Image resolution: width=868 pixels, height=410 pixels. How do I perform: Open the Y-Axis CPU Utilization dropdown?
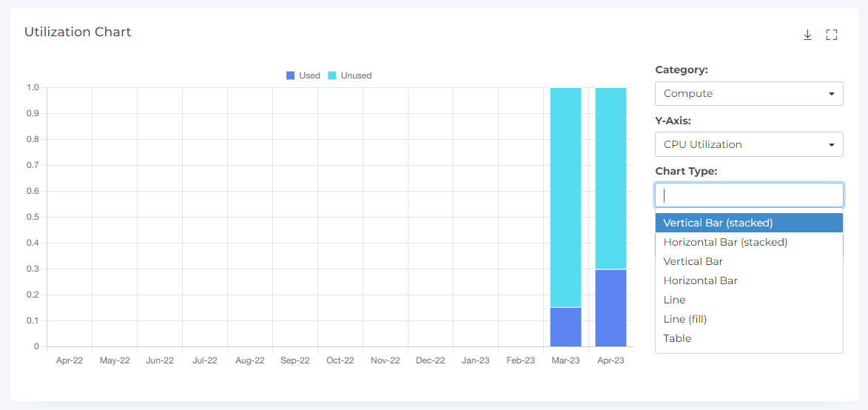[x=749, y=144]
